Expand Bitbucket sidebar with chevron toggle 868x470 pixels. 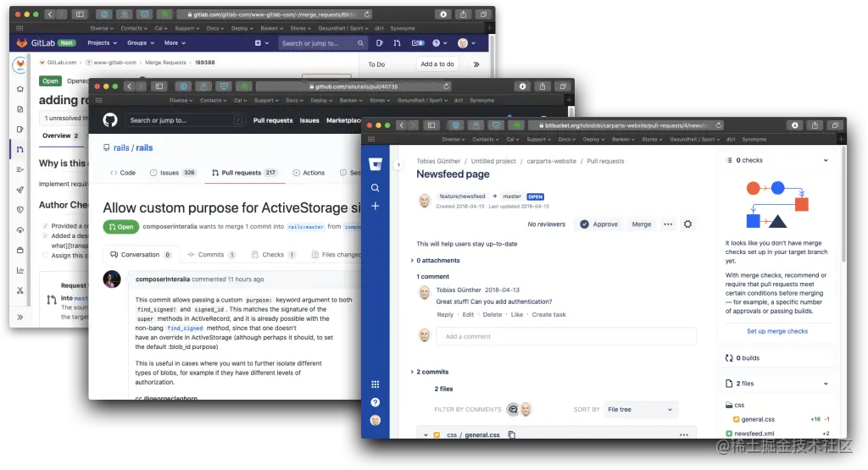click(398, 164)
